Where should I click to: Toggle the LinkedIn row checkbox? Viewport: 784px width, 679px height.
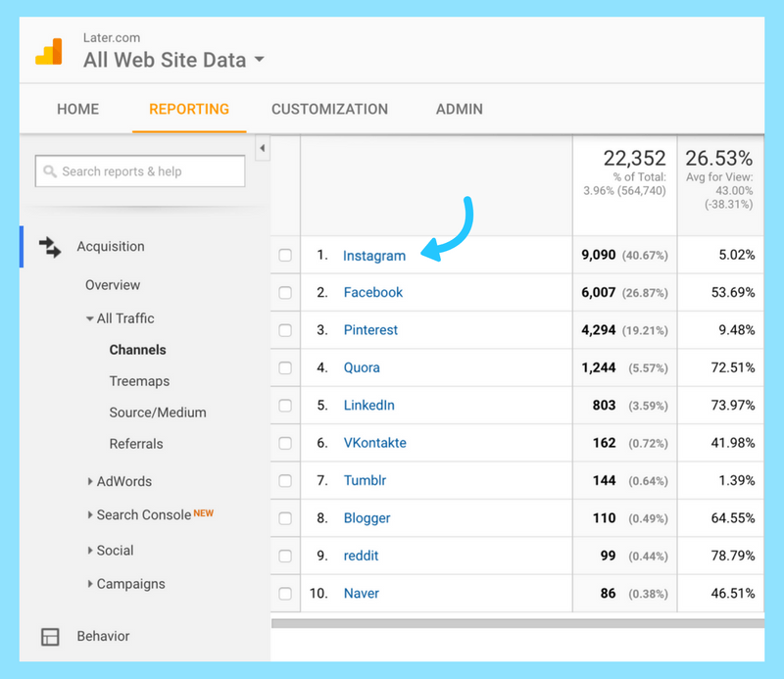pos(285,406)
